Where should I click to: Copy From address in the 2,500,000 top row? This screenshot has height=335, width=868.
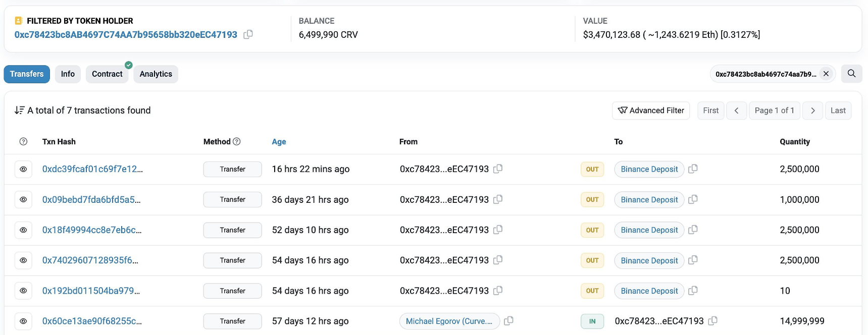498,169
